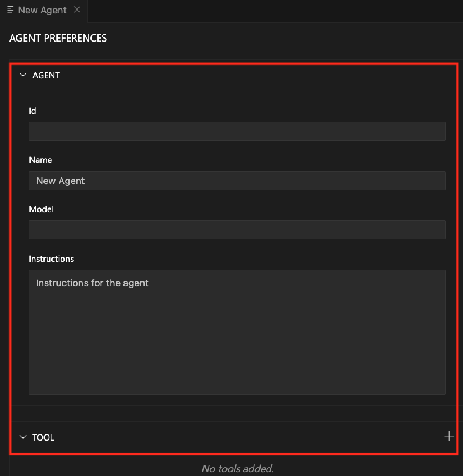Add a new tool using the plus button
The image size is (463, 476).
tap(449, 437)
